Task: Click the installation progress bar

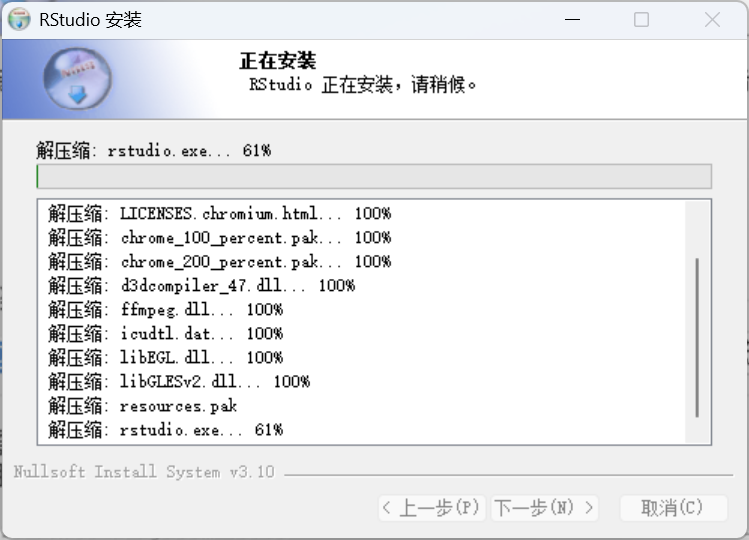Action: pos(374,176)
